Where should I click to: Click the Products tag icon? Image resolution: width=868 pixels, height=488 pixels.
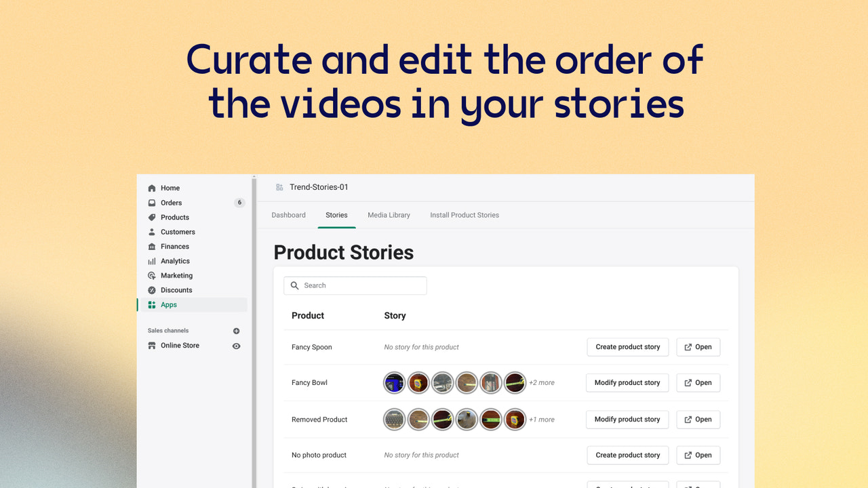[x=153, y=217]
